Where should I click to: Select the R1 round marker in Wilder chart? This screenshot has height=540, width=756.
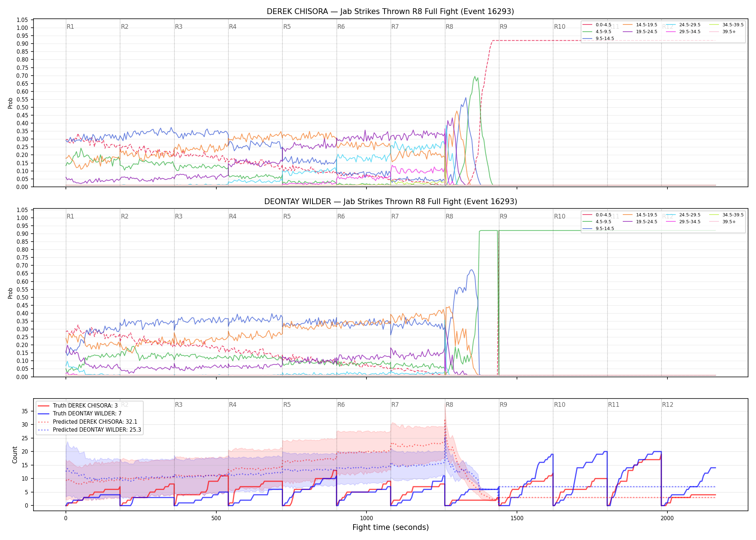(70, 216)
